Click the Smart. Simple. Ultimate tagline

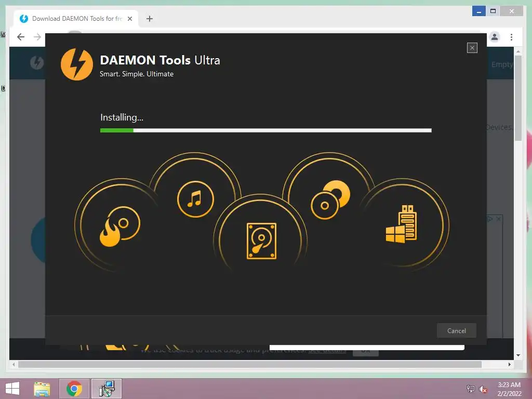[137, 74]
